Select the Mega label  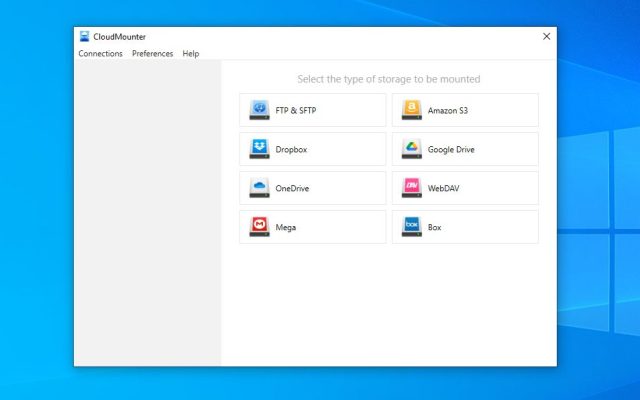[x=286, y=227]
